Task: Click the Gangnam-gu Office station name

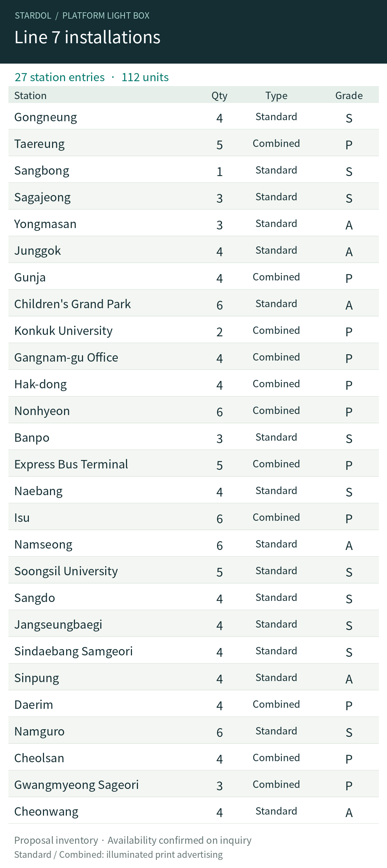Action: tap(66, 357)
